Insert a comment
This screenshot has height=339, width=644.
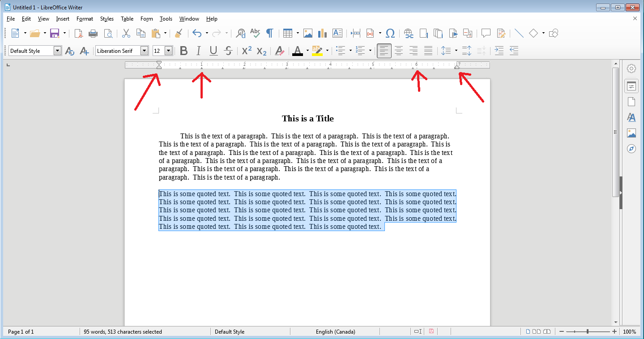pyautogui.click(x=486, y=33)
